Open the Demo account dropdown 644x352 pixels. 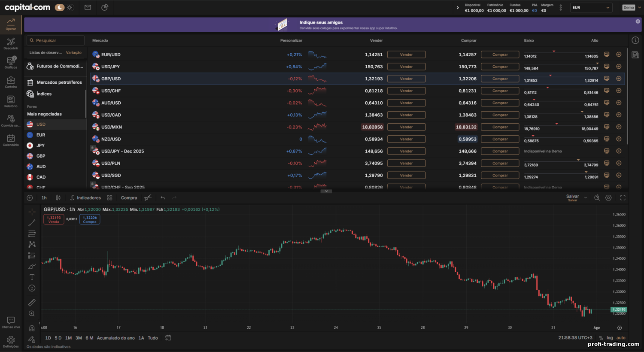pyautogui.click(x=632, y=7)
